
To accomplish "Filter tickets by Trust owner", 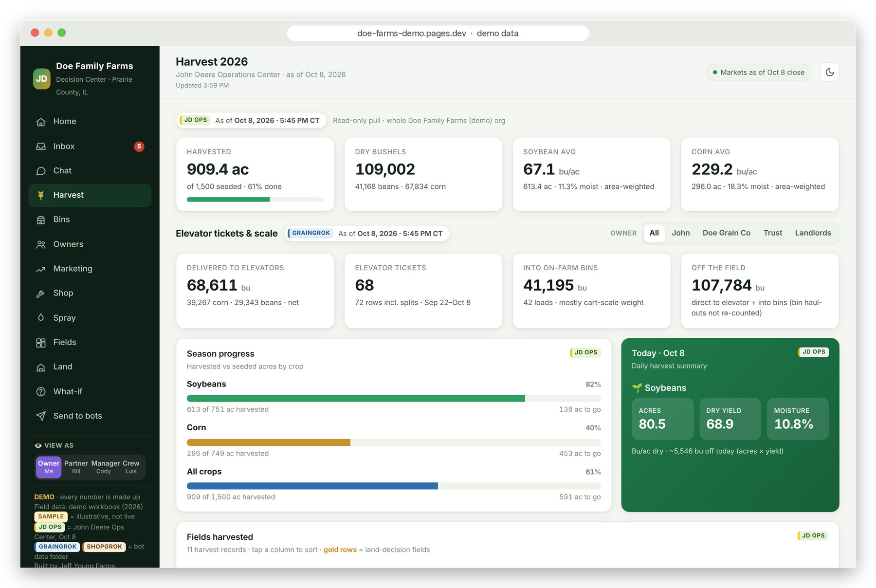I will pos(773,233).
